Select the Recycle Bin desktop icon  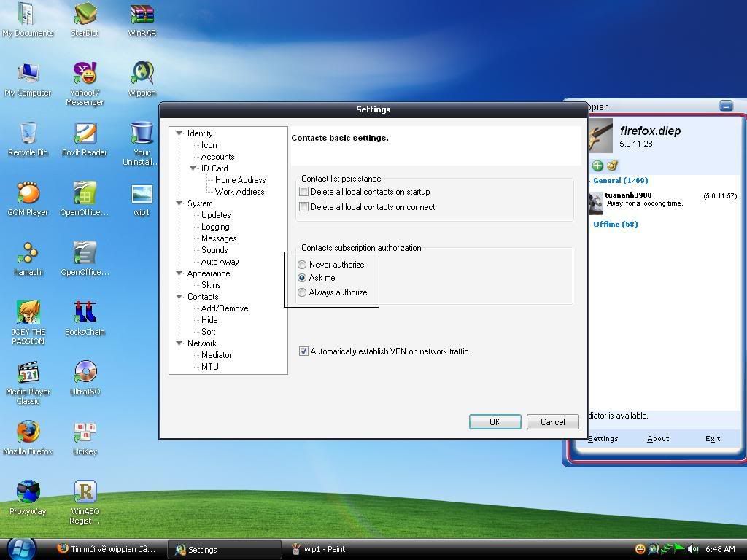coord(28,139)
